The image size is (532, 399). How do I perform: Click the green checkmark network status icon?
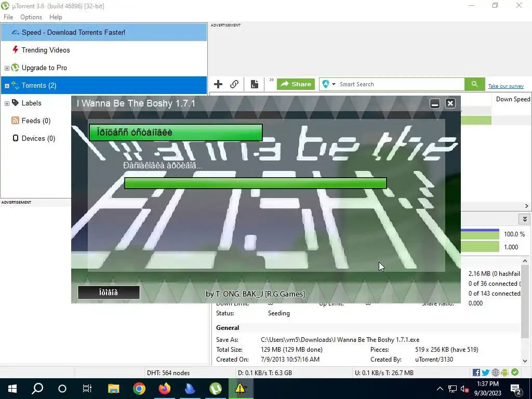(x=515, y=372)
